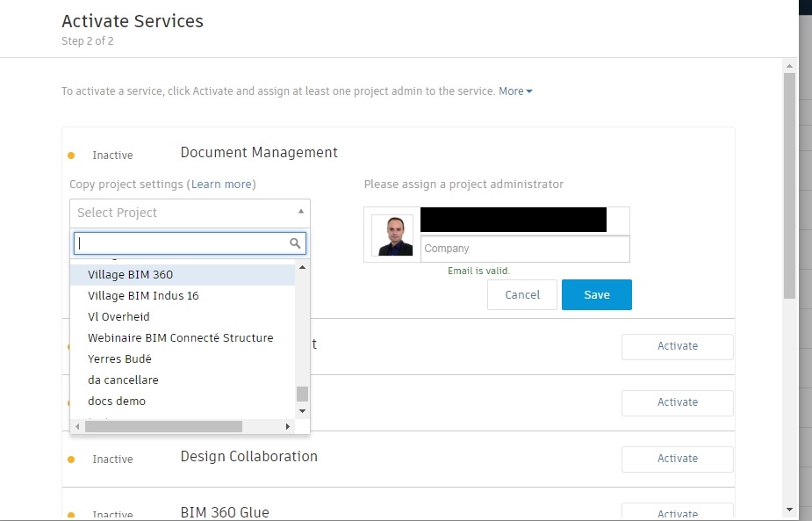Choose 'Webinaire BIM Connecté Structure' project
Screen dimensions: 812x521
pyautogui.click(x=179, y=337)
